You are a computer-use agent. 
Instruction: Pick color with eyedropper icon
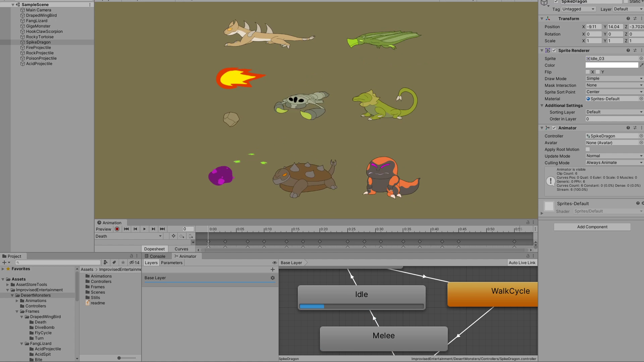pos(641,65)
